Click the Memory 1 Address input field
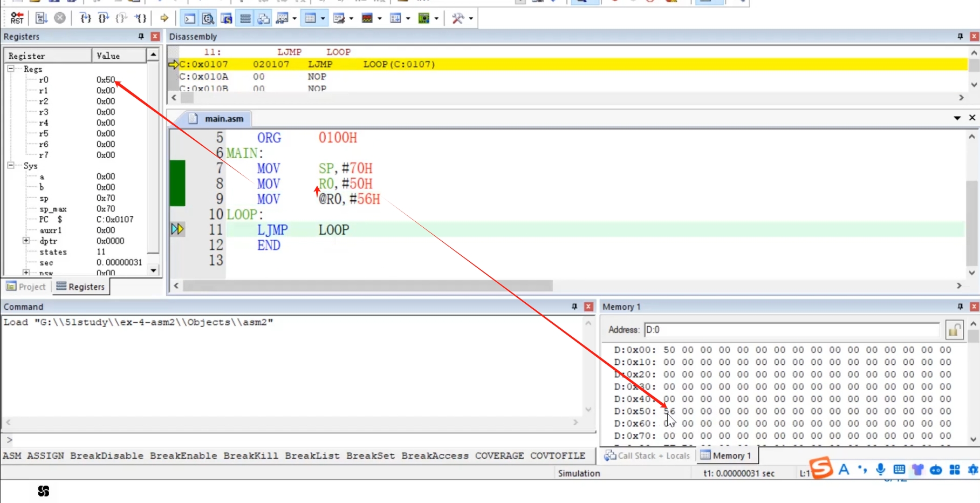This screenshot has height=503, width=980. (792, 330)
